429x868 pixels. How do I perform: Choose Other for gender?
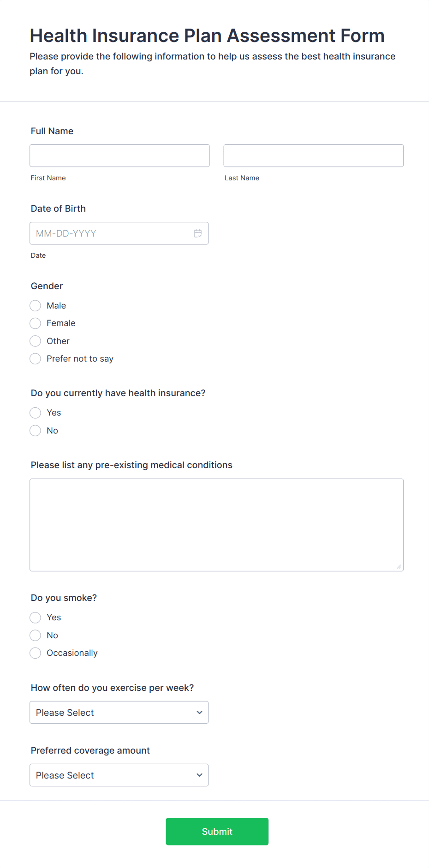pyautogui.click(x=36, y=341)
